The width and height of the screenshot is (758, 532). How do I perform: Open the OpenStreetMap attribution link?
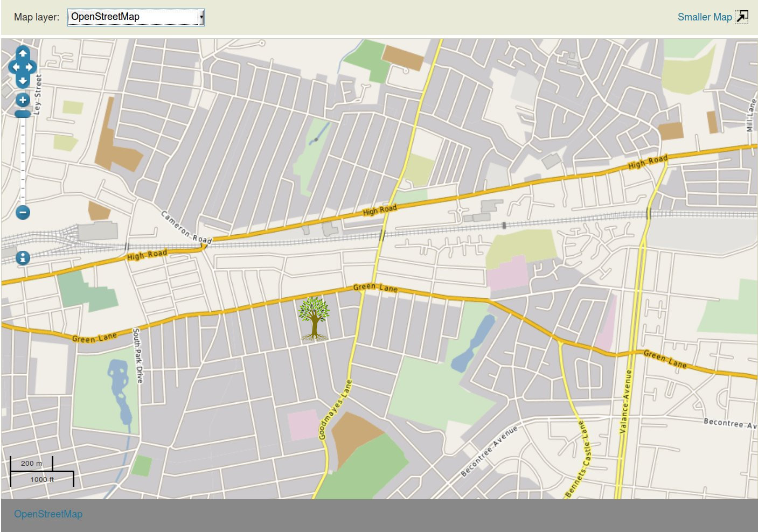(x=48, y=514)
